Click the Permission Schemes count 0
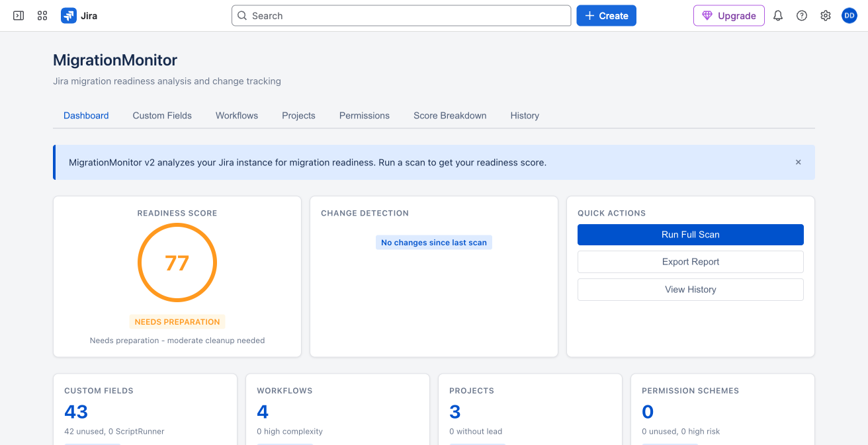This screenshot has height=445, width=868. [x=648, y=412]
